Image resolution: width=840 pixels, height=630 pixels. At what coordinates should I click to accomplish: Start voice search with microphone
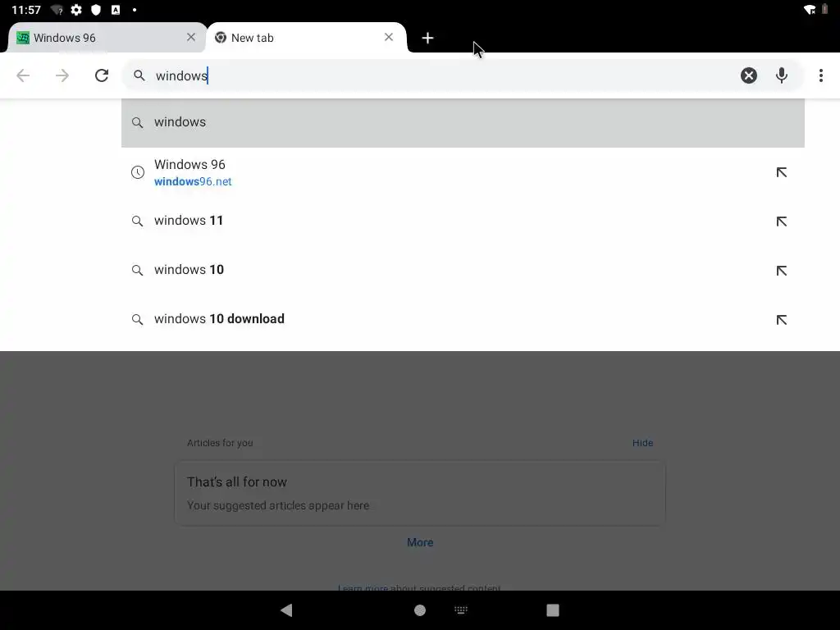tap(782, 75)
